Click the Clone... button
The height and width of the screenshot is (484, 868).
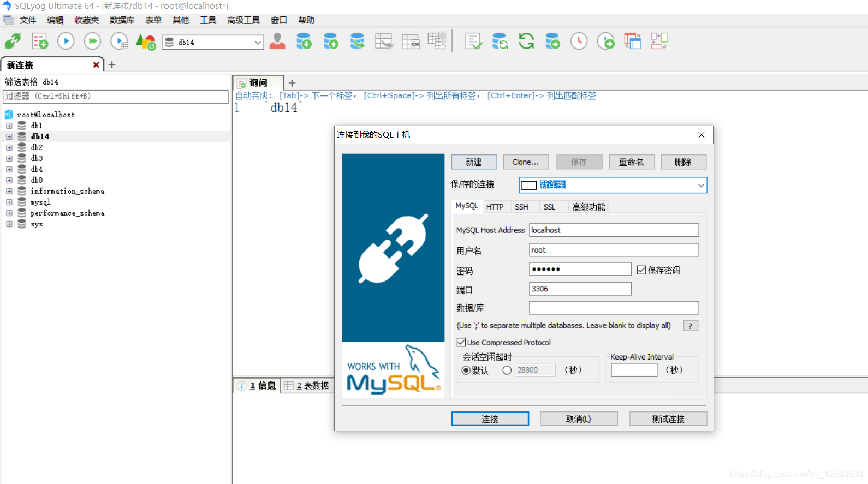point(526,162)
